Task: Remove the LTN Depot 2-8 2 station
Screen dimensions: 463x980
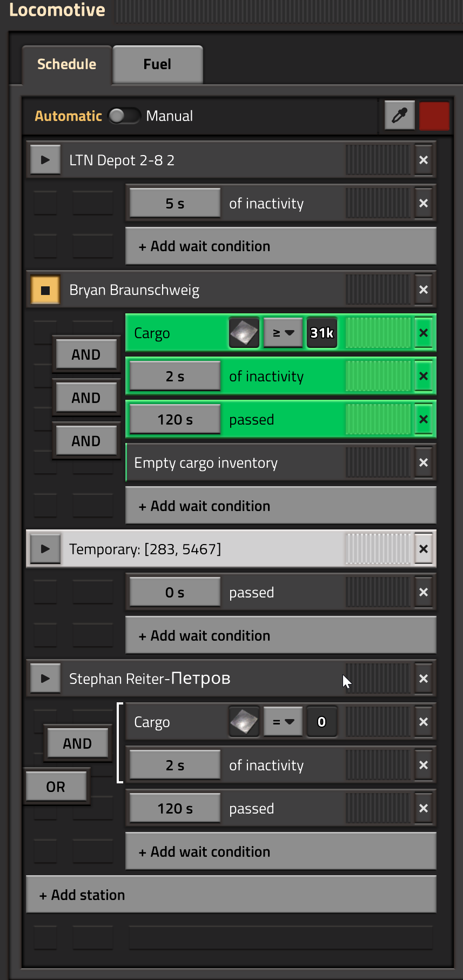Action: [424, 160]
